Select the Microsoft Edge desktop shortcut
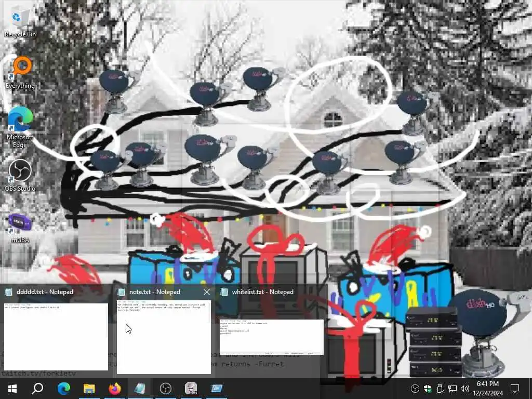This screenshot has height=399, width=532. pyautogui.click(x=20, y=128)
